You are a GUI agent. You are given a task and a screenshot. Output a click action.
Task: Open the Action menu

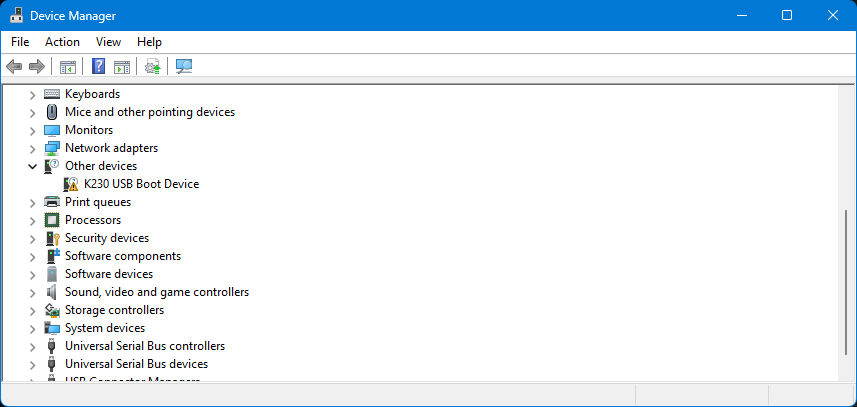(62, 42)
